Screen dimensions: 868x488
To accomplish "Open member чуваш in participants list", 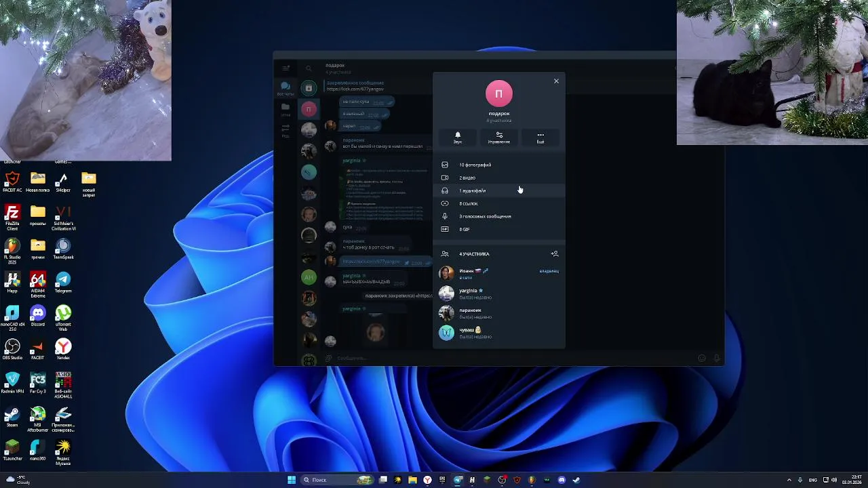I will (x=498, y=333).
